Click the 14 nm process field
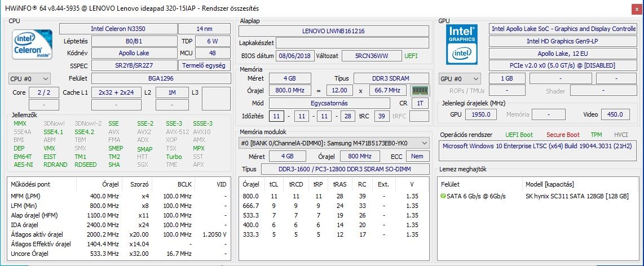This screenshot has height=266, width=644. coord(204,29)
